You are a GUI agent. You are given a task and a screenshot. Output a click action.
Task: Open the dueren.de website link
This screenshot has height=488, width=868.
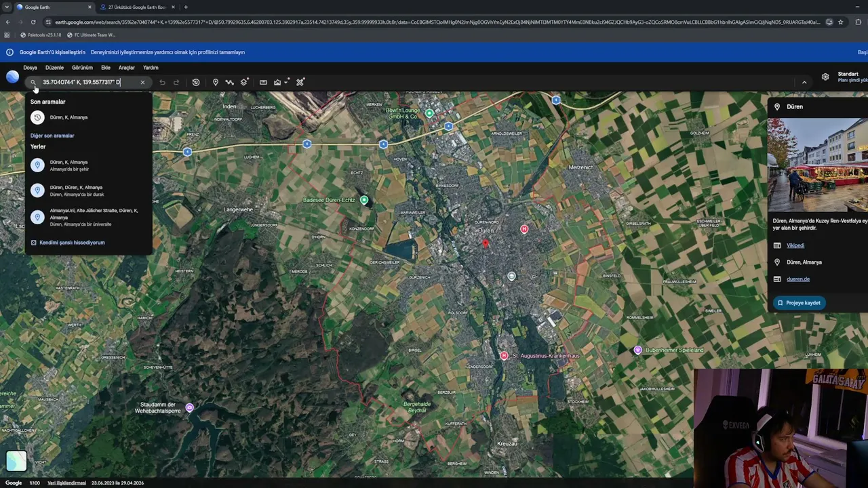point(798,279)
